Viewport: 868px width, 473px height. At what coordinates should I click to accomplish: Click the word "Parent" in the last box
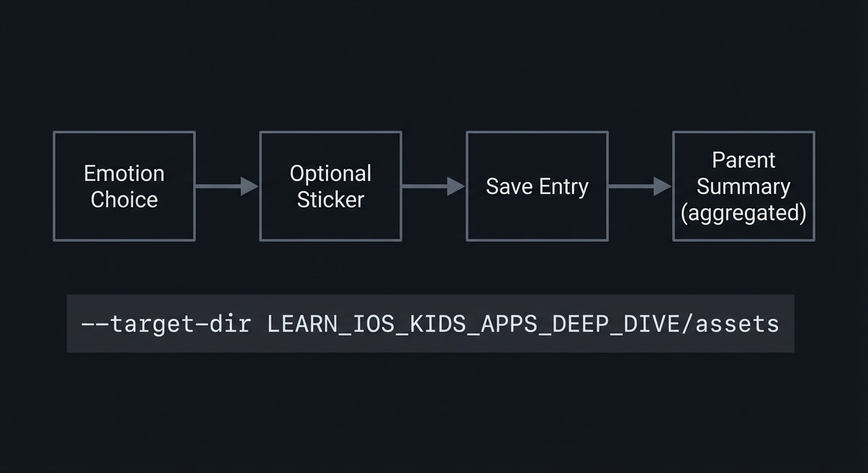pos(743,160)
